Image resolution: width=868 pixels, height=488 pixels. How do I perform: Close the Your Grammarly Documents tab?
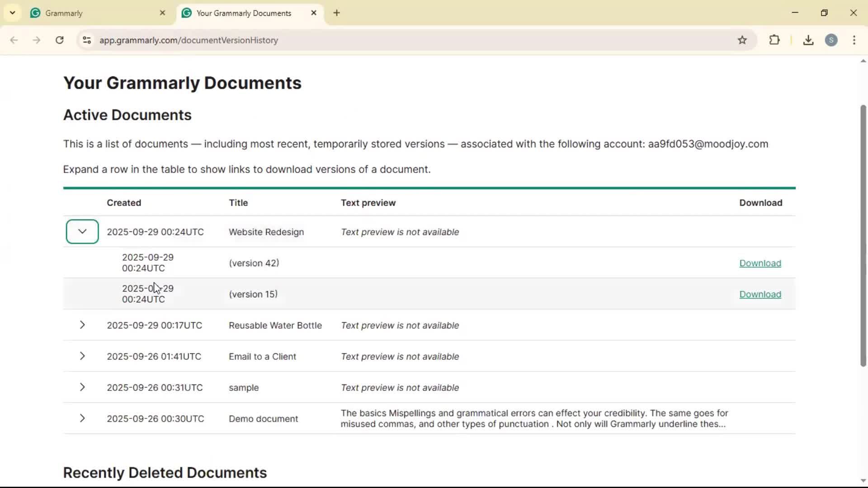click(314, 13)
